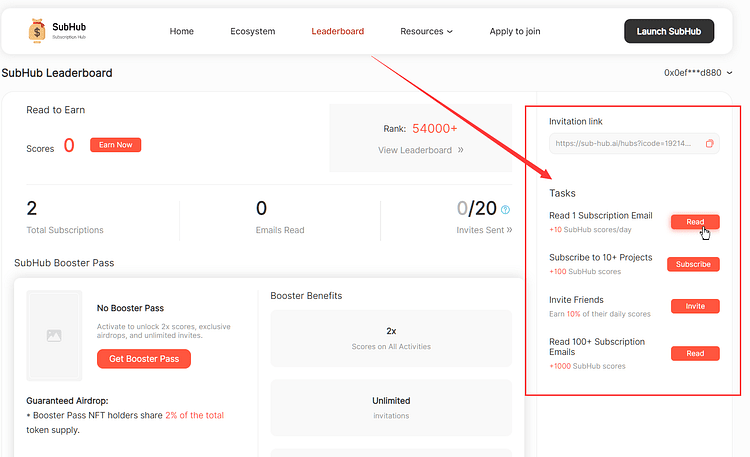750x457 pixels.
Task: Open wallet address 0x0ef***d880 dropdown
Action: (x=698, y=73)
